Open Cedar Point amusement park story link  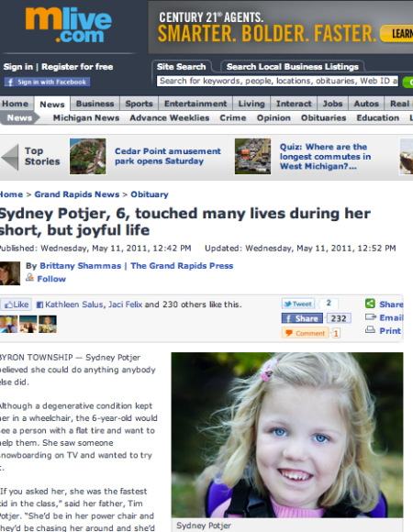pos(168,156)
